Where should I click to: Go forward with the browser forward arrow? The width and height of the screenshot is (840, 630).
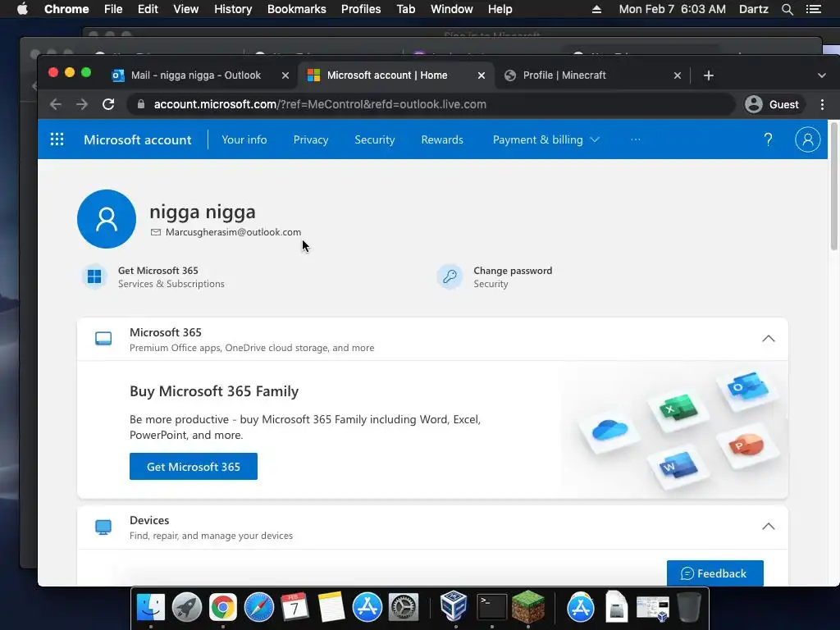pos(82,104)
